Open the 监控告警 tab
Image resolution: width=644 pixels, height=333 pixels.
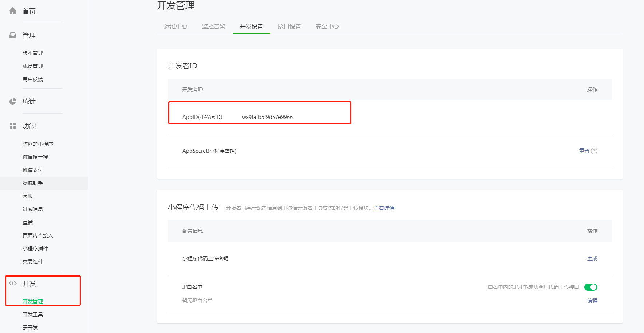point(214,27)
